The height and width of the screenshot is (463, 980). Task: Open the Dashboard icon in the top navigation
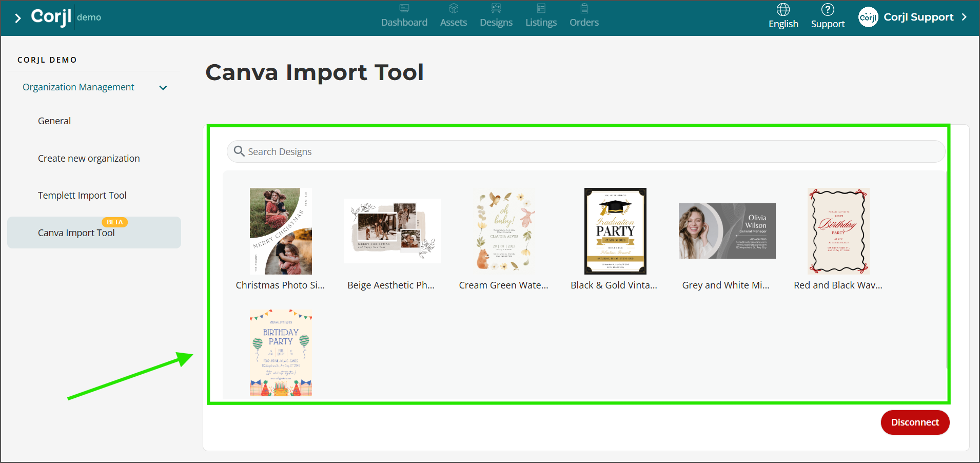[x=404, y=8]
